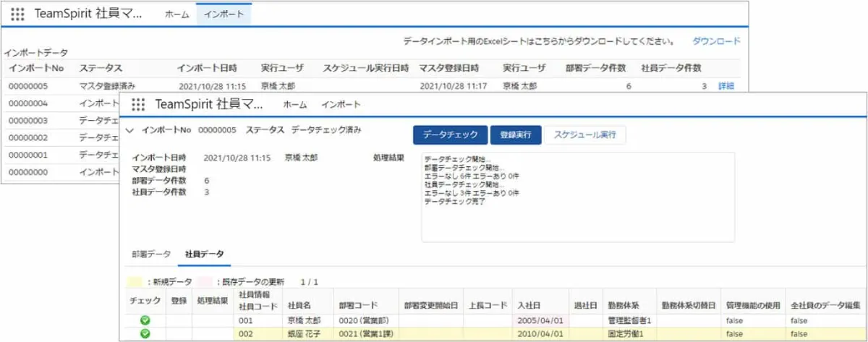Click the yellow 新規データ legend swatch
The width and height of the screenshot is (868, 342).
click(135, 281)
